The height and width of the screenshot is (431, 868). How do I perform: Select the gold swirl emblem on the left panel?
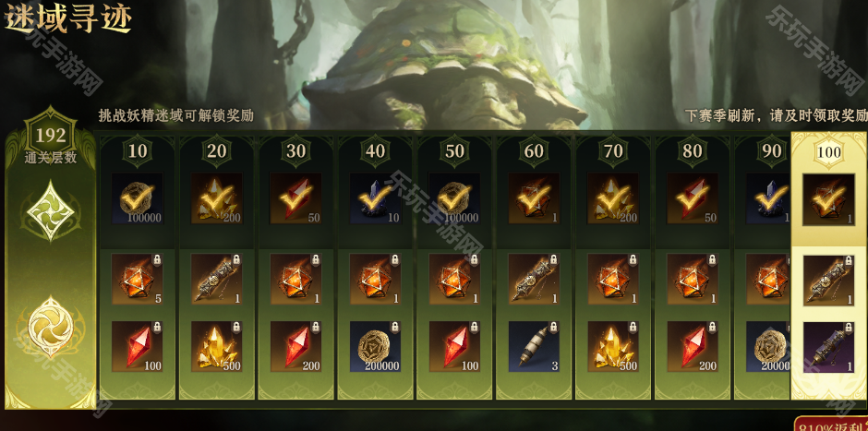click(51, 326)
